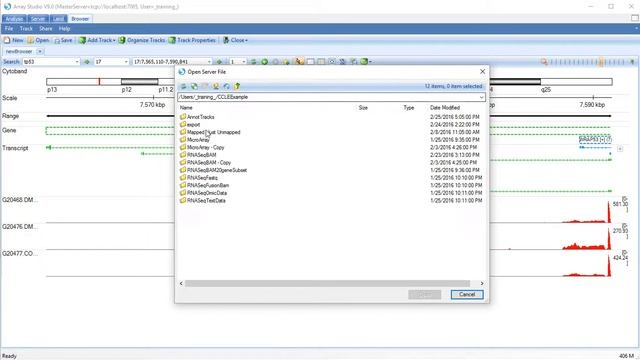This screenshot has height=360, width=640.
Task: Click the orange marker on zoom slider
Action: tap(601, 62)
